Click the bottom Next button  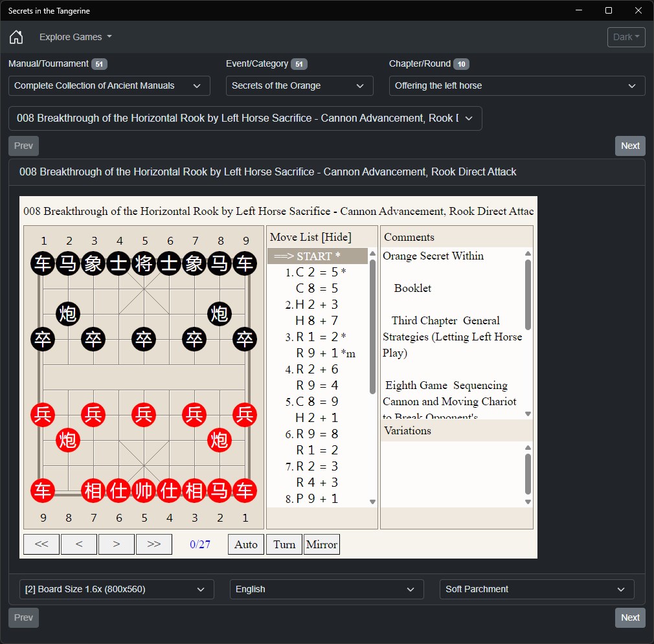pos(630,617)
